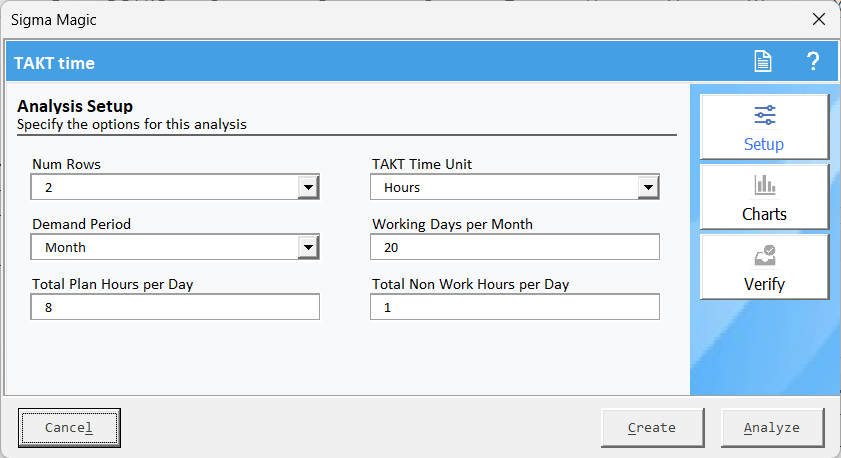This screenshot has width=841, height=458.
Task: Open the Charts tab
Action: (764, 197)
